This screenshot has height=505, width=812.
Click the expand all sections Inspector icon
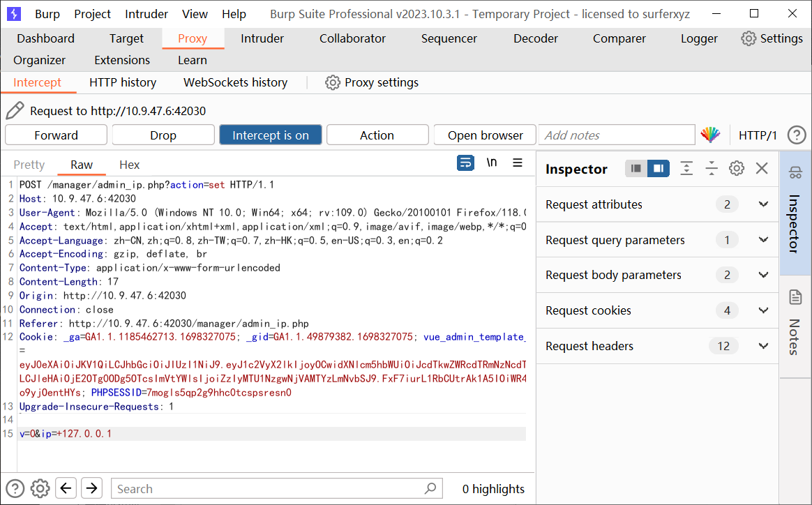[686, 168]
